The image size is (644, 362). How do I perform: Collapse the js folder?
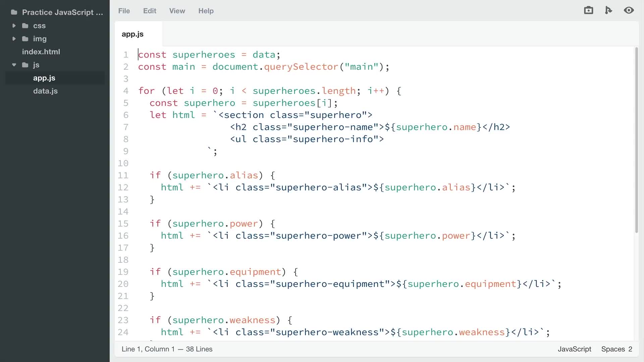point(14,65)
